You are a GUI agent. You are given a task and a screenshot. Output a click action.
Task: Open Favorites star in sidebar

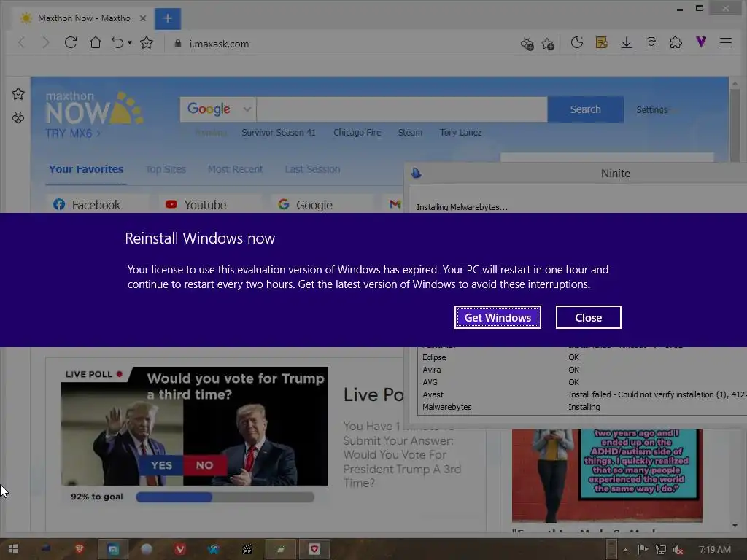click(x=18, y=94)
